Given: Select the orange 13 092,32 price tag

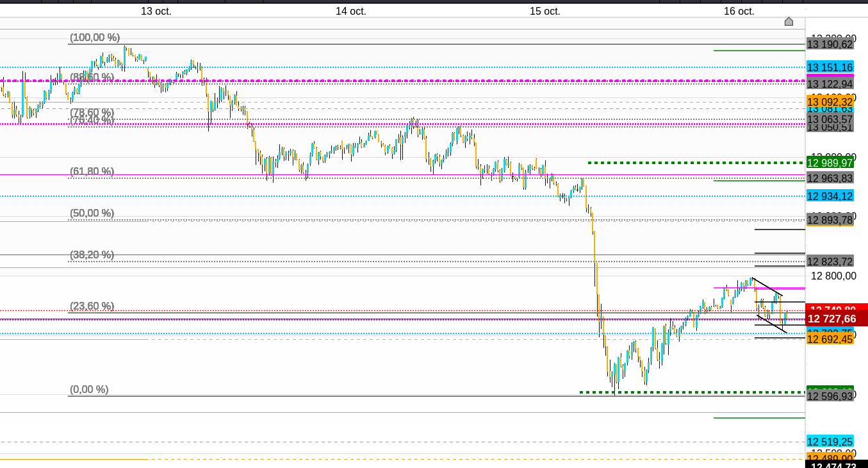Looking at the screenshot, I should (x=830, y=102).
